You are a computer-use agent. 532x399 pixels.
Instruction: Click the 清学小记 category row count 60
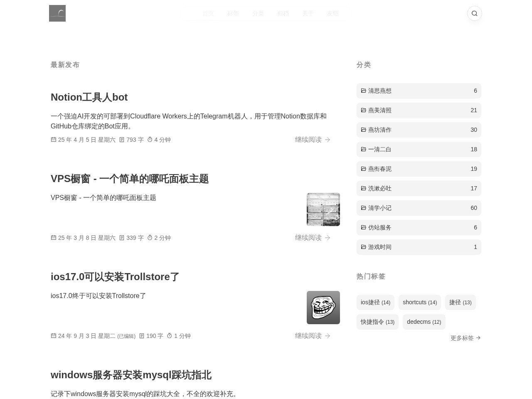474,208
